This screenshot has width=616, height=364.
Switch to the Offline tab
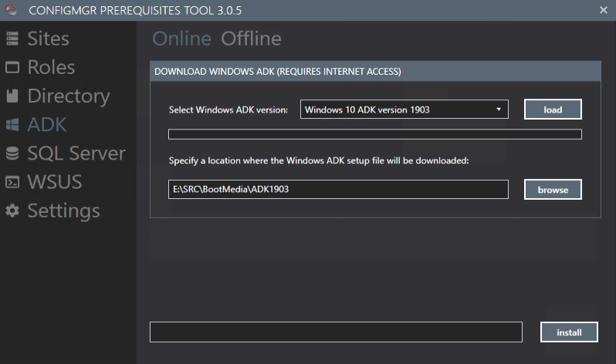coord(251,39)
